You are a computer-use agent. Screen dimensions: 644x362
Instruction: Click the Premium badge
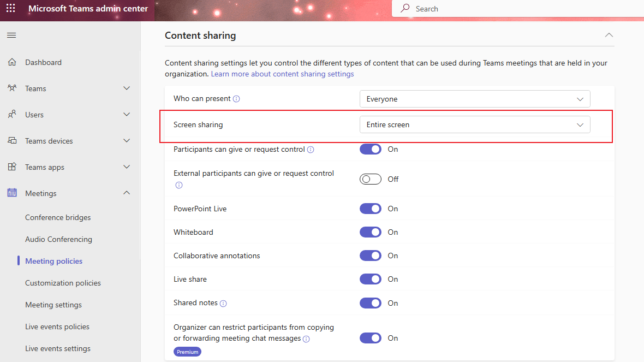coord(187,352)
